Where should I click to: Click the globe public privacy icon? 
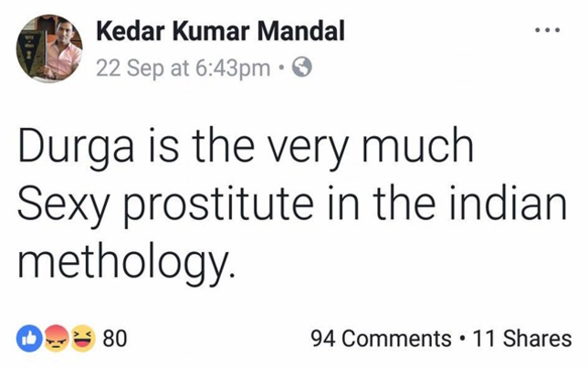(302, 68)
